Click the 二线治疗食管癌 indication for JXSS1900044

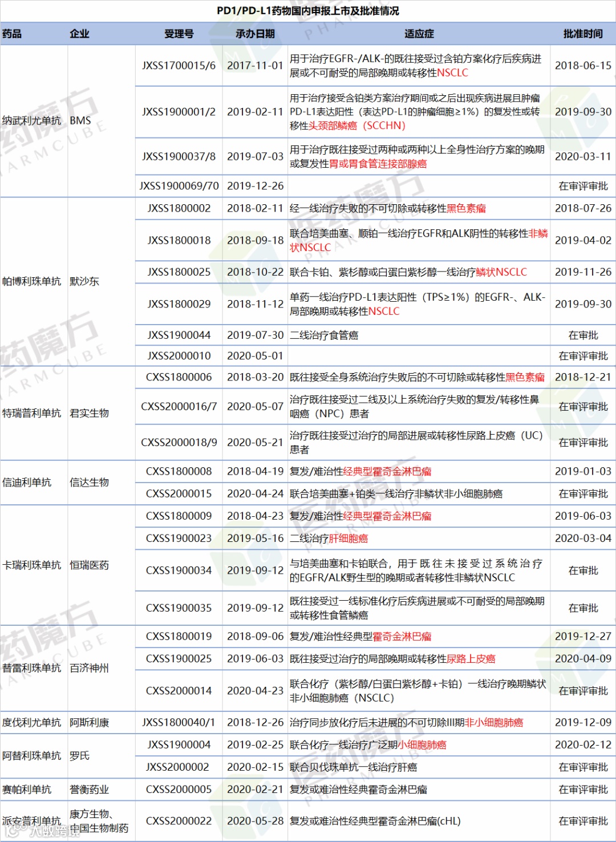324,335
